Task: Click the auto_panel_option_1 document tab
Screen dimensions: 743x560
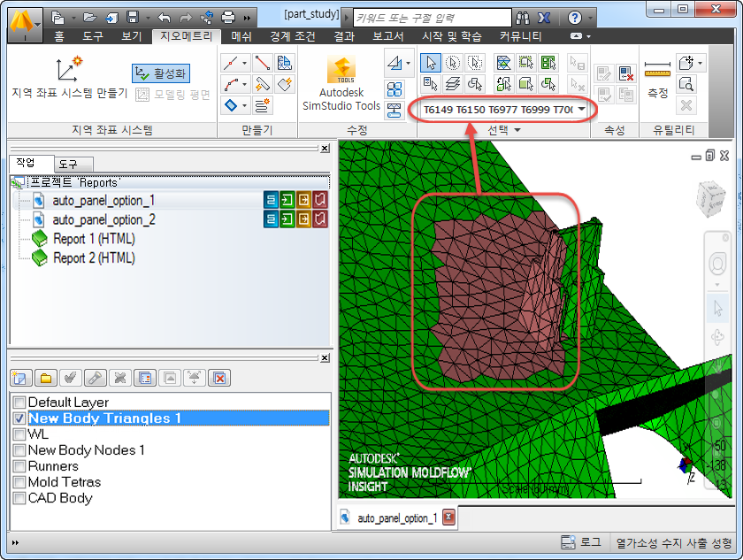Action: [397, 518]
